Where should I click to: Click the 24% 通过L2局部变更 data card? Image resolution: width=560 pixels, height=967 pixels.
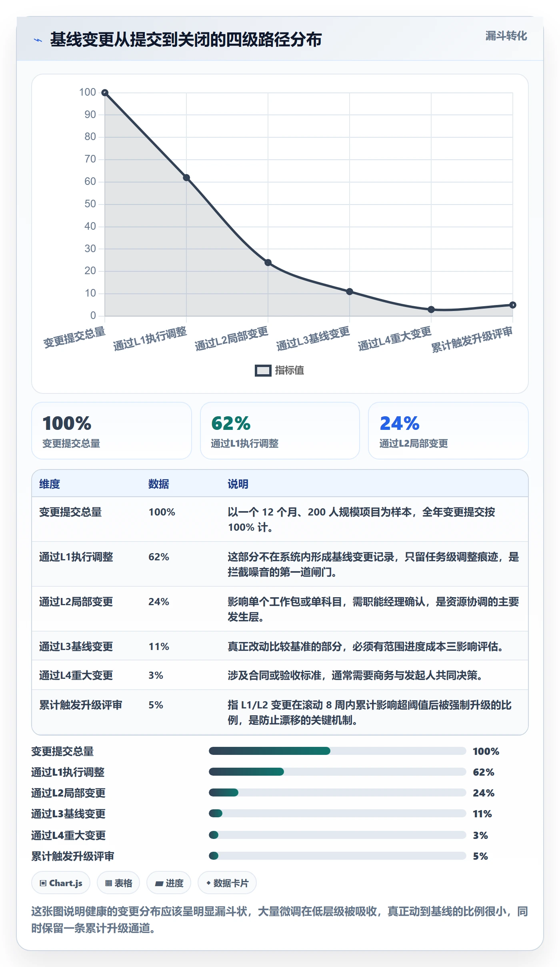pos(448,431)
